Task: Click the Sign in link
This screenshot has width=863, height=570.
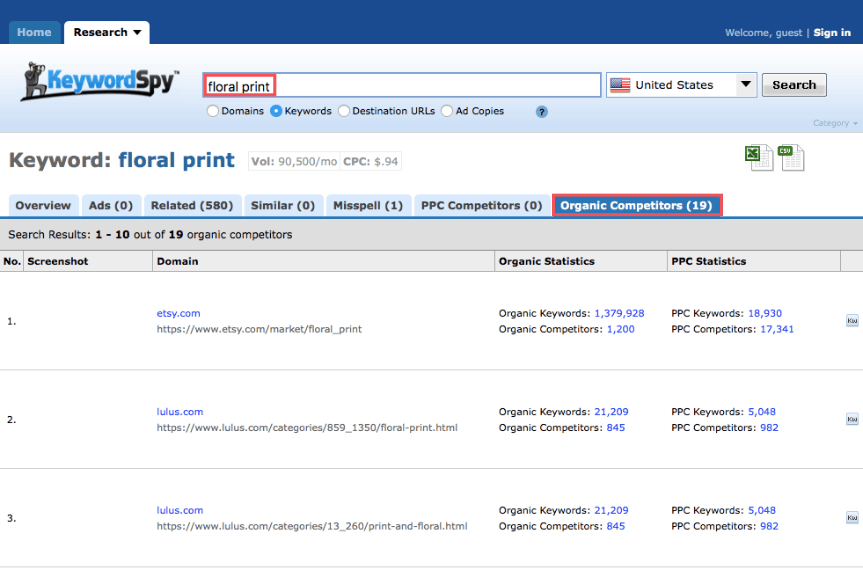Action: (832, 33)
